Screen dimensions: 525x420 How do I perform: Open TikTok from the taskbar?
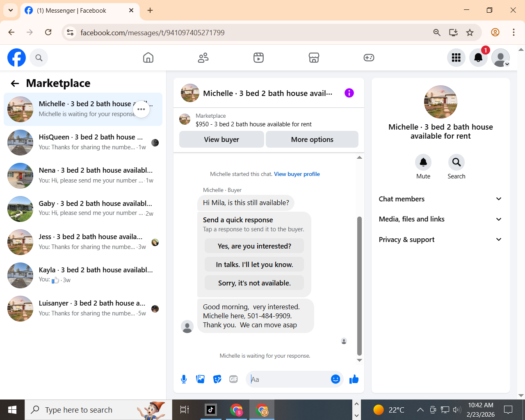(211, 410)
